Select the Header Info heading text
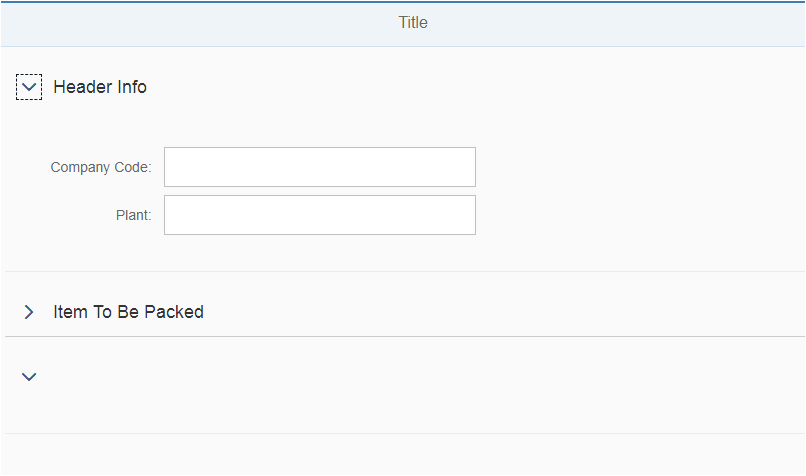Screen dimensions: 806x476 (x=100, y=87)
